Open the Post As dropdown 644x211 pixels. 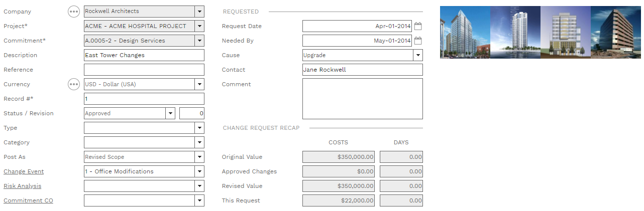click(x=199, y=157)
